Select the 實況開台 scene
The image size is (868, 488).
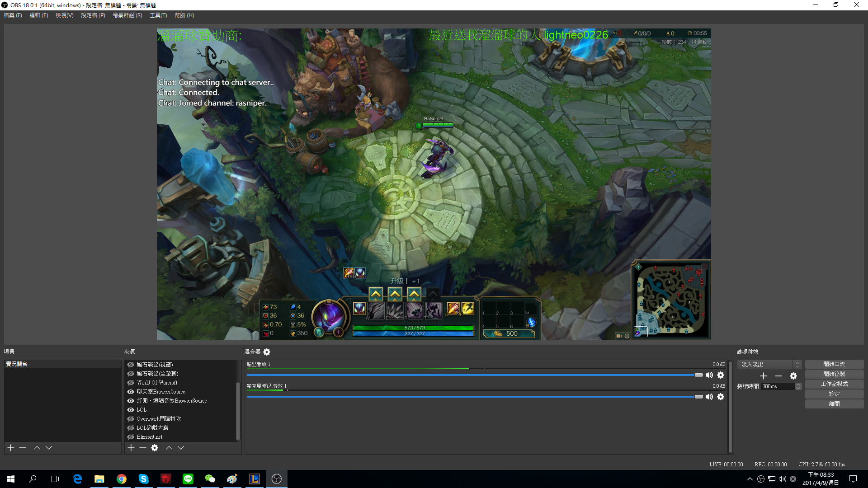coord(62,364)
